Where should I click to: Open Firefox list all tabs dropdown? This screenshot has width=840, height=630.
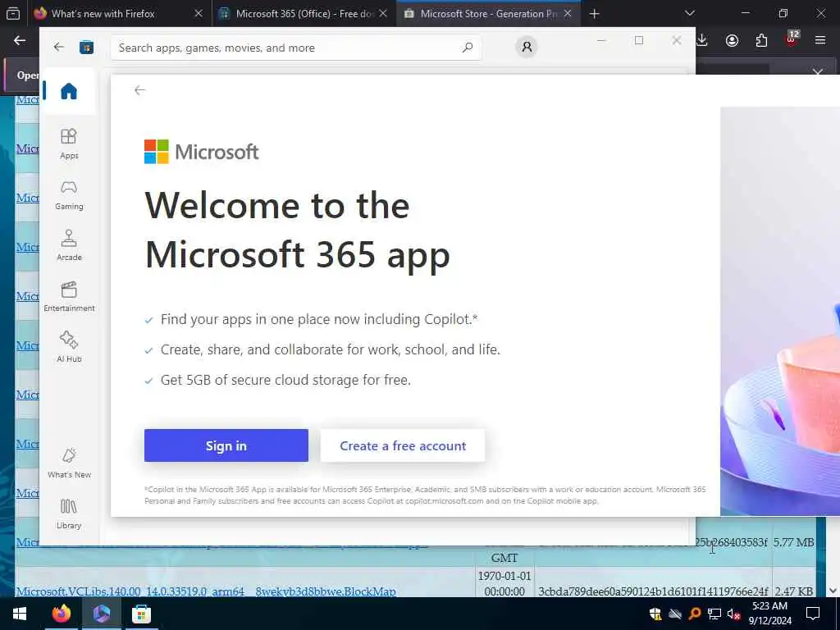click(690, 13)
